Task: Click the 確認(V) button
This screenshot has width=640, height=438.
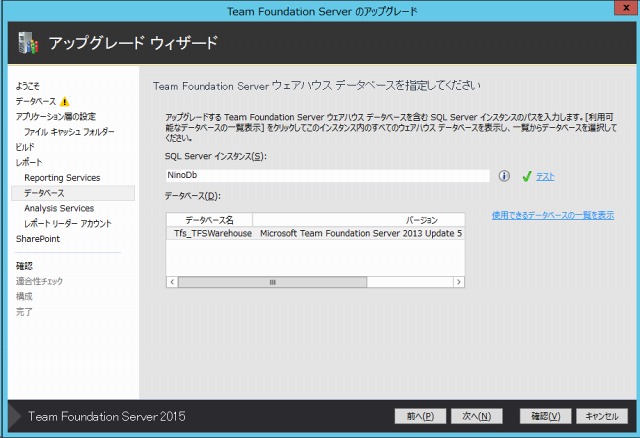Action: coord(545,416)
